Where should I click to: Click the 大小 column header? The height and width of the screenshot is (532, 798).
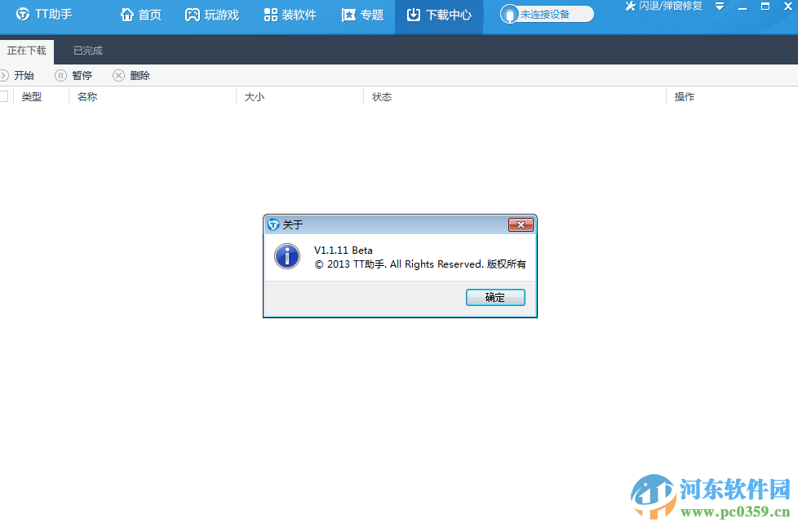point(255,97)
